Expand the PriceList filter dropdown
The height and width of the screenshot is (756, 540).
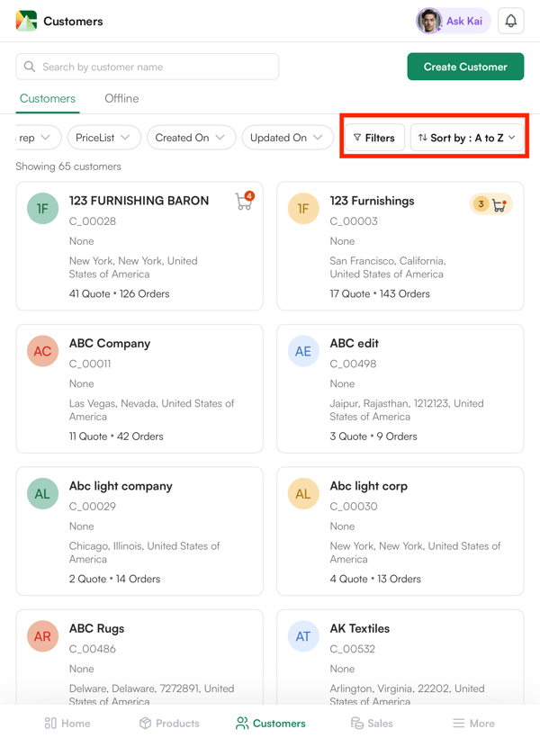pos(103,138)
